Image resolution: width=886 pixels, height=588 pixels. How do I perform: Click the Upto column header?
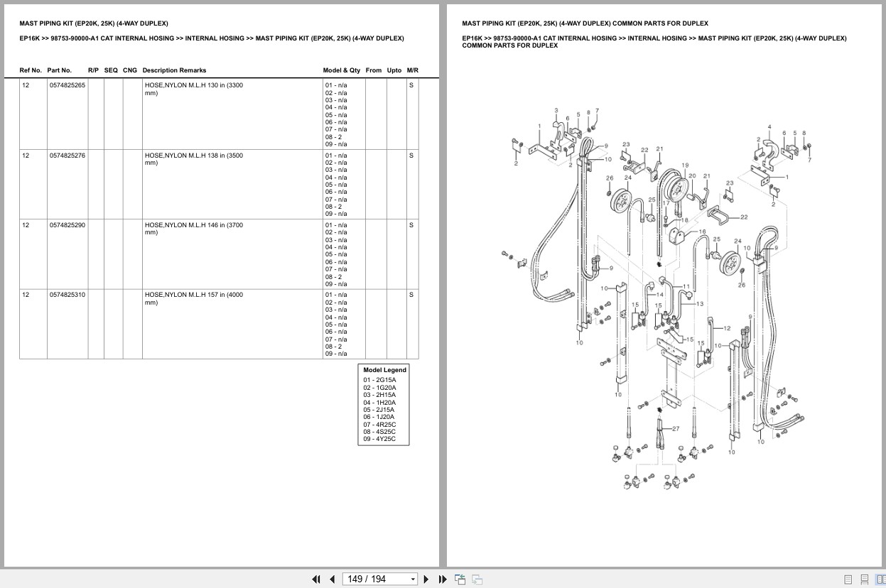click(394, 70)
